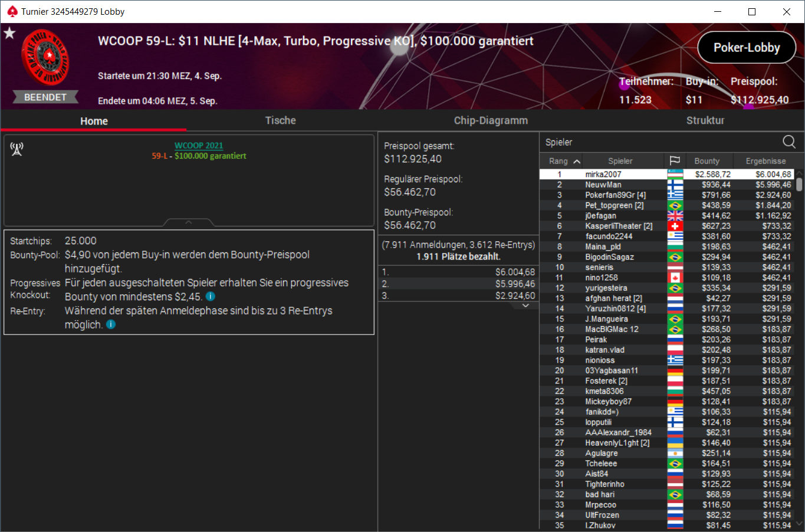
Task: Click the Spieler search field
Action: [659, 142]
